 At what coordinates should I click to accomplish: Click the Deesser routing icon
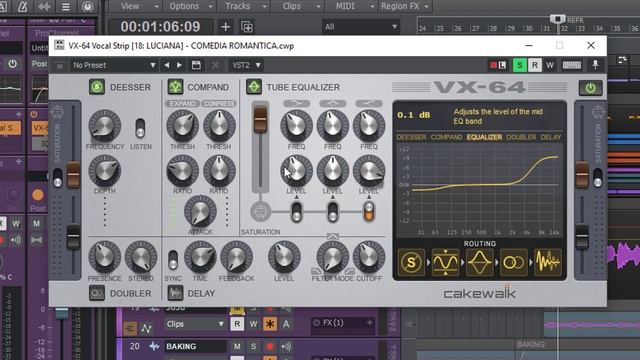coord(411,262)
